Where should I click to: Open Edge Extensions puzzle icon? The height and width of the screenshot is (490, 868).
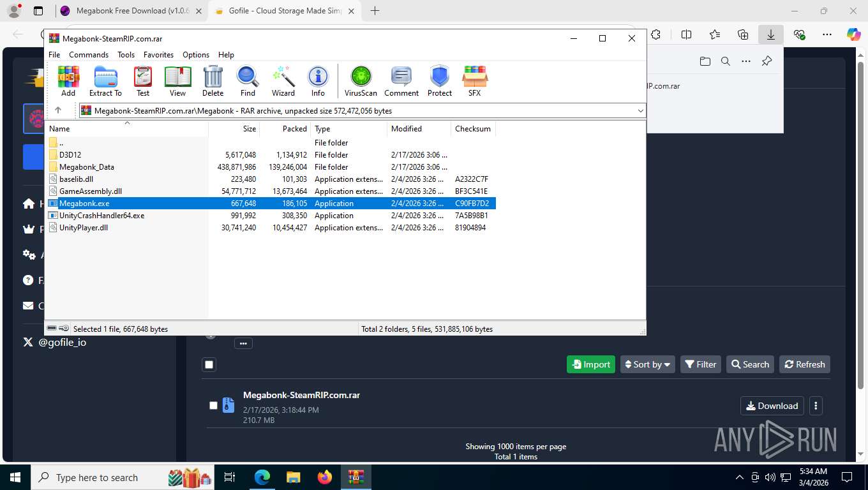655,34
